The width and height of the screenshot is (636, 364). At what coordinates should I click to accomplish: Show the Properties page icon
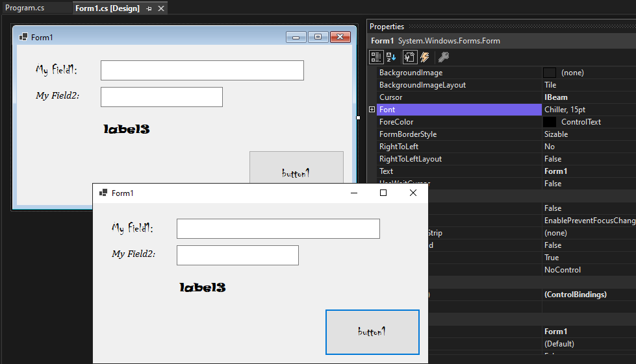click(410, 57)
